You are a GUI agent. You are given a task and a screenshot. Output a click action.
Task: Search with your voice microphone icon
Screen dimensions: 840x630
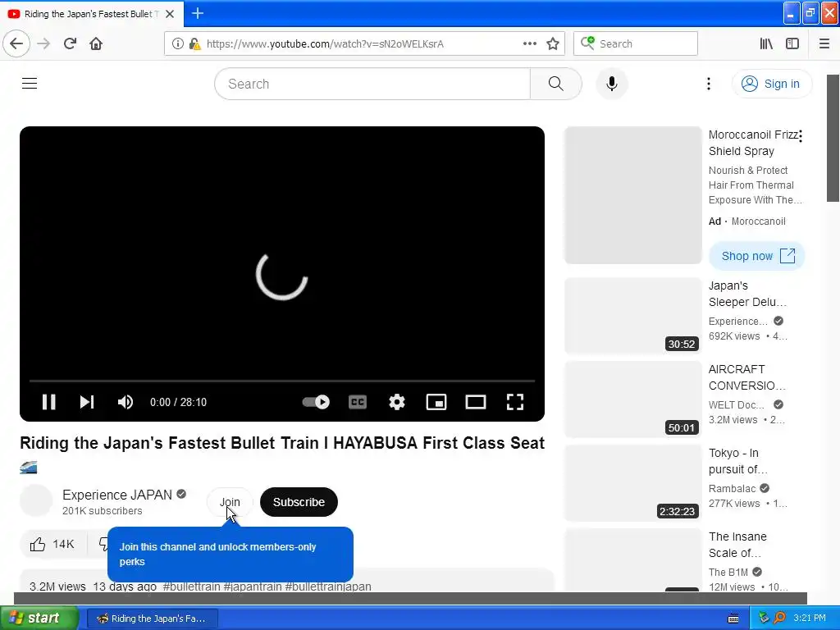[x=612, y=84]
